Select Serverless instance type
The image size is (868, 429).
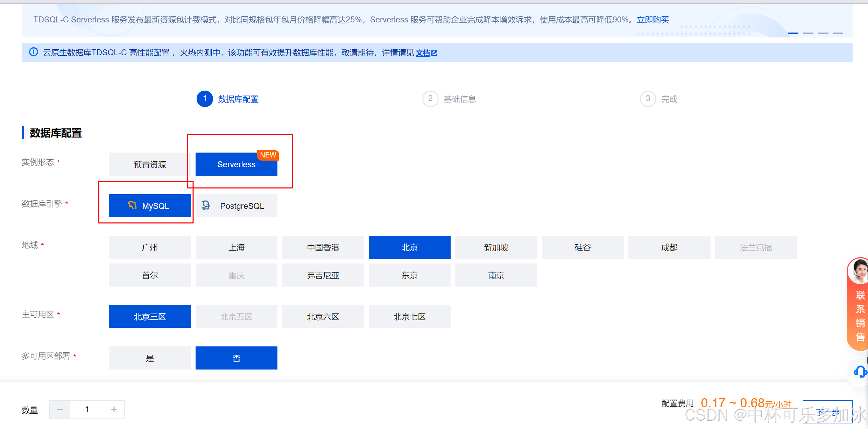point(237,164)
